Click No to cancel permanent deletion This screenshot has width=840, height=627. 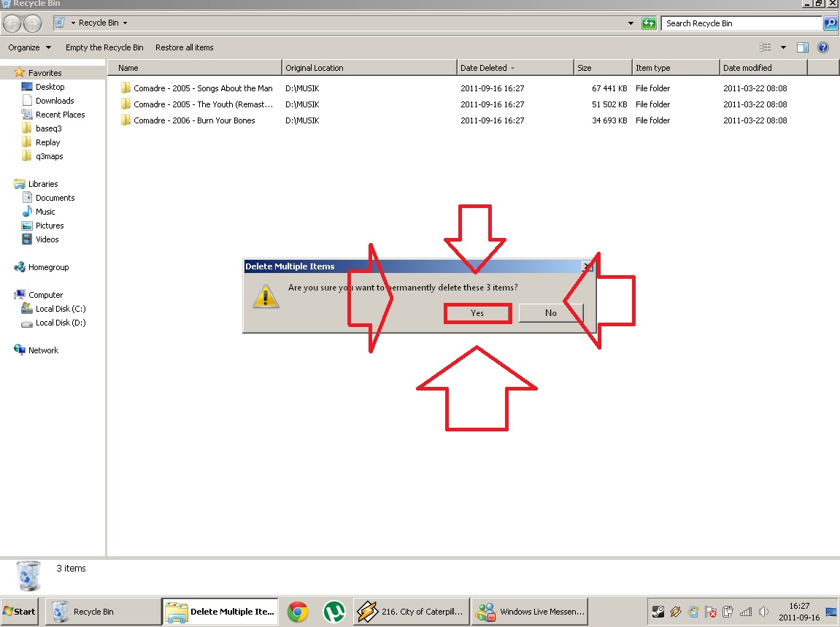pos(550,313)
